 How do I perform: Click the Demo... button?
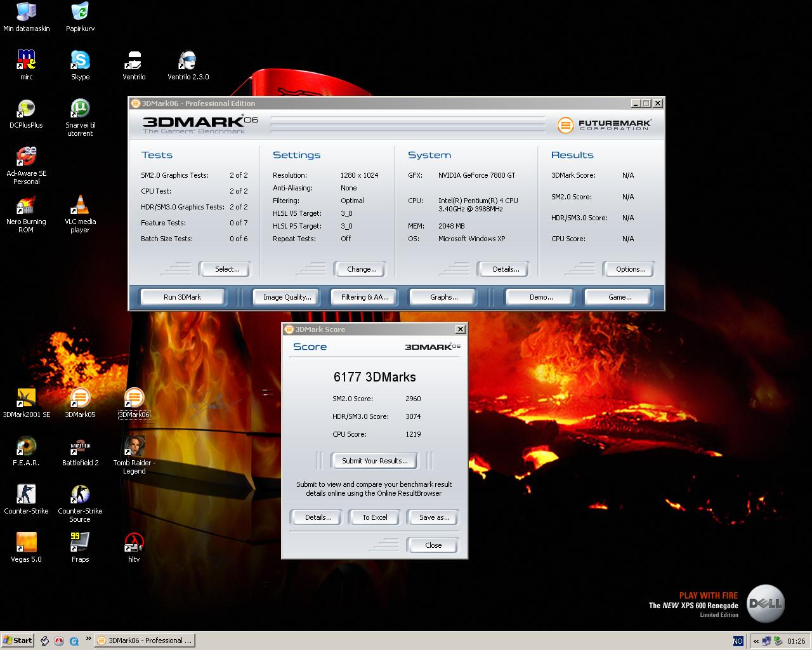point(540,297)
